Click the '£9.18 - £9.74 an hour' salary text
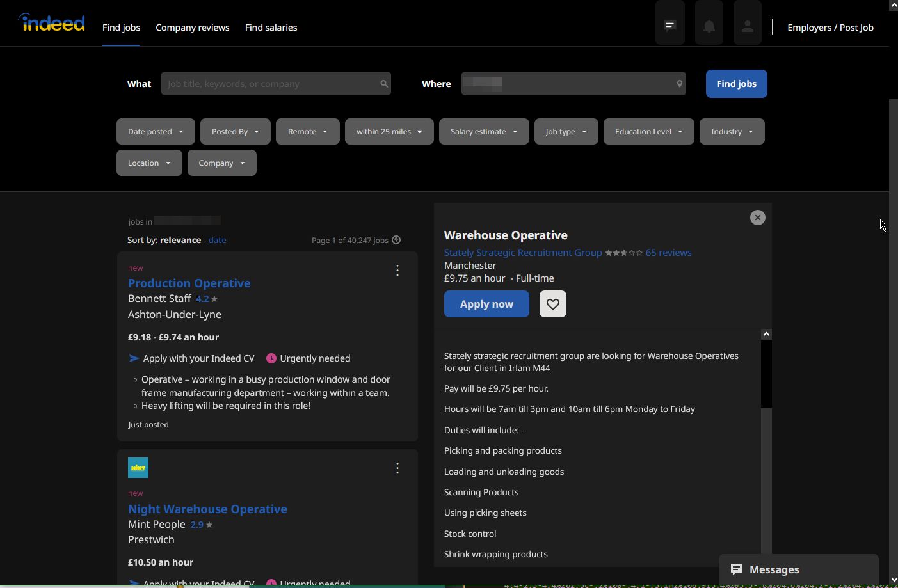Viewport: 898px width, 588px height. tap(173, 337)
